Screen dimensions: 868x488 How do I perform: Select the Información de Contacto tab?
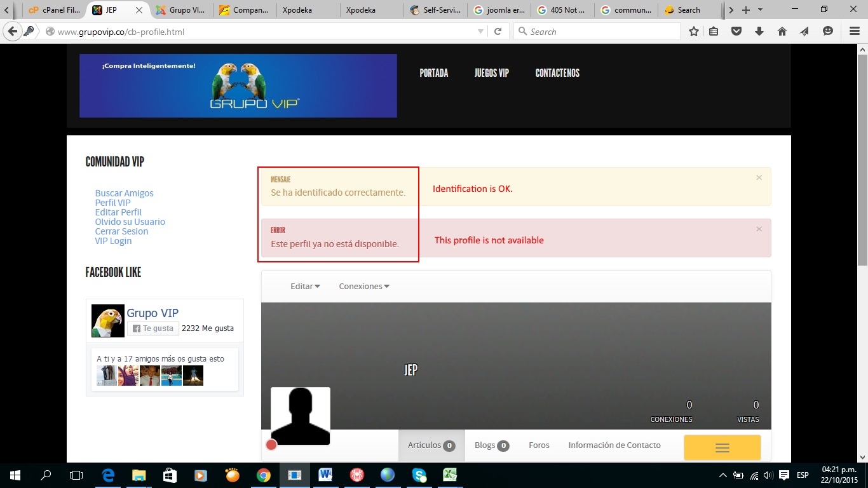pos(614,445)
